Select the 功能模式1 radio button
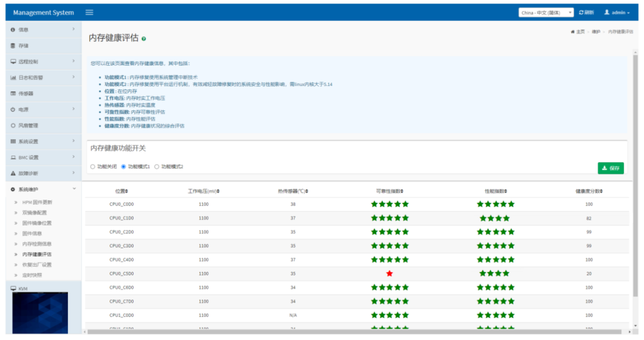The width and height of the screenshot is (644, 340). [123, 167]
